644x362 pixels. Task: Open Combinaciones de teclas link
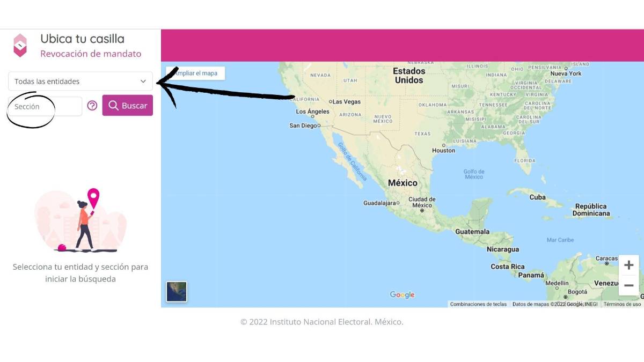478,304
